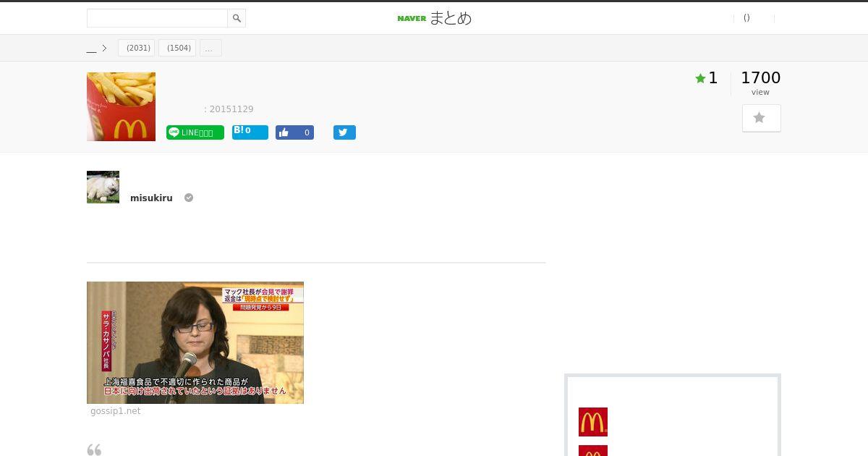The image size is (868, 456).
Task: Focus the search input field
Action: (x=157, y=18)
